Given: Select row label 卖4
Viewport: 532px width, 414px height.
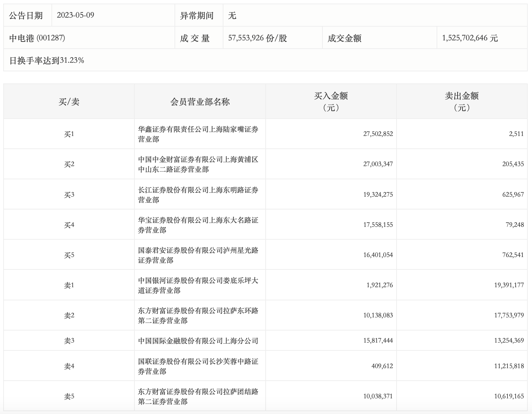Looking at the screenshot, I should coord(69,366).
